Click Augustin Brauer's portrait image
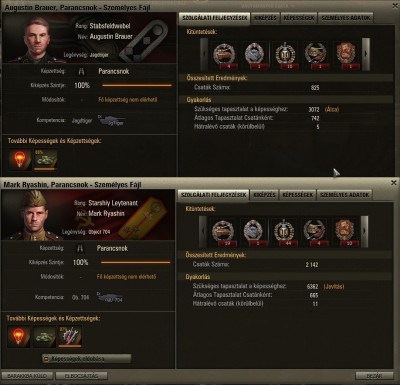Screen dimensions: 400x385 pyautogui.click(x=37, y=38)
